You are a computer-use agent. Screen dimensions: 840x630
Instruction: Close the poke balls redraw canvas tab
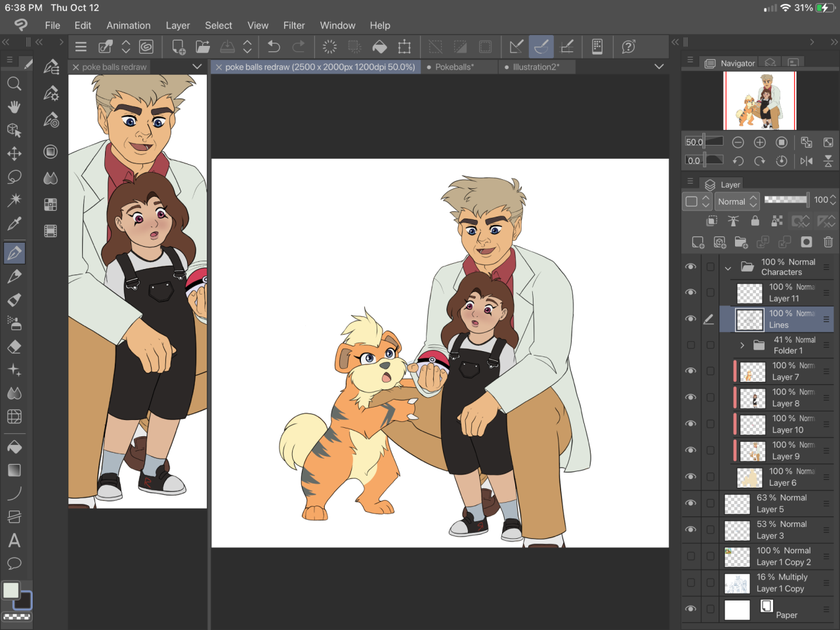(219, 67)
